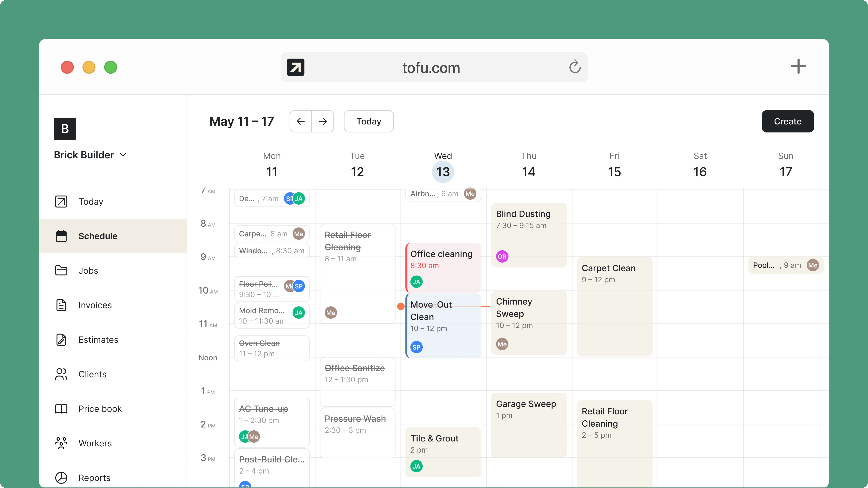The width and height of the screenshot is (868, 488).
Task: Click the JA avatar on Office cleaning
Action: point(416,282)
